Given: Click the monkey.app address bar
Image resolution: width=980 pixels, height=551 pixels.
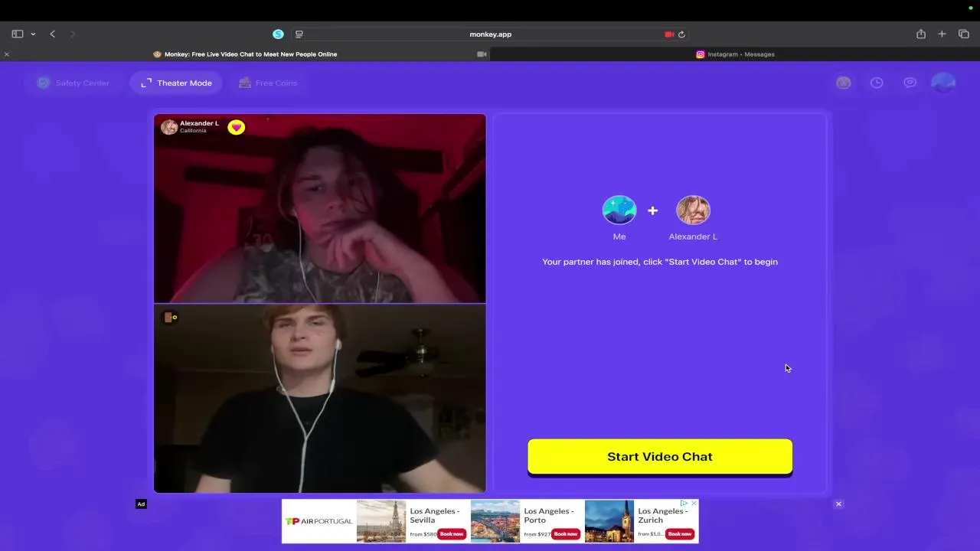Looking at the screenshot, I should point(490,34).
